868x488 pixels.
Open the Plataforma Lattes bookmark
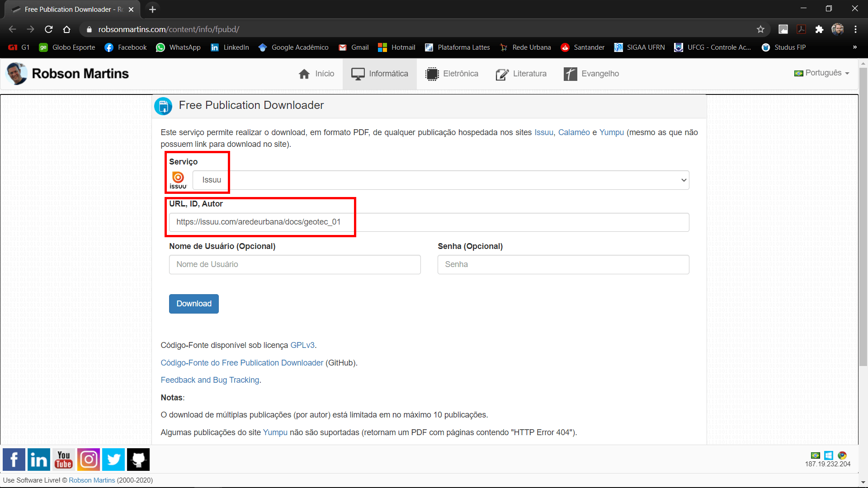coord(457,47)
